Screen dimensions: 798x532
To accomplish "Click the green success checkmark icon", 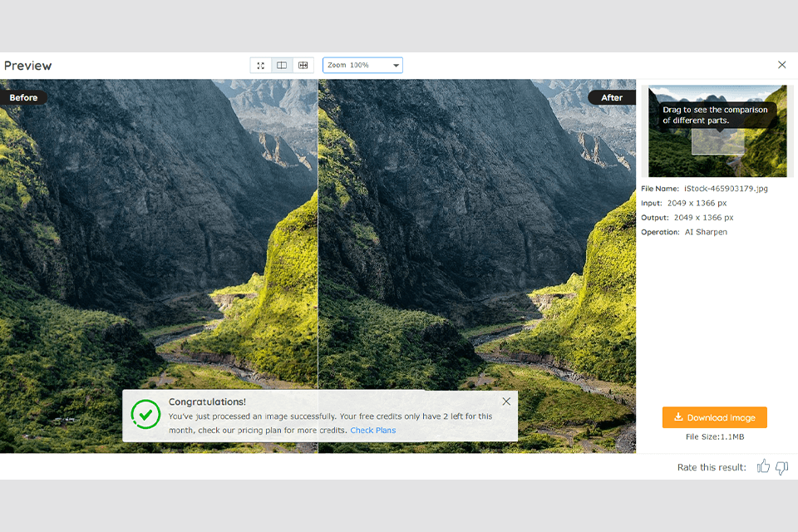I will tap(146, 415).
